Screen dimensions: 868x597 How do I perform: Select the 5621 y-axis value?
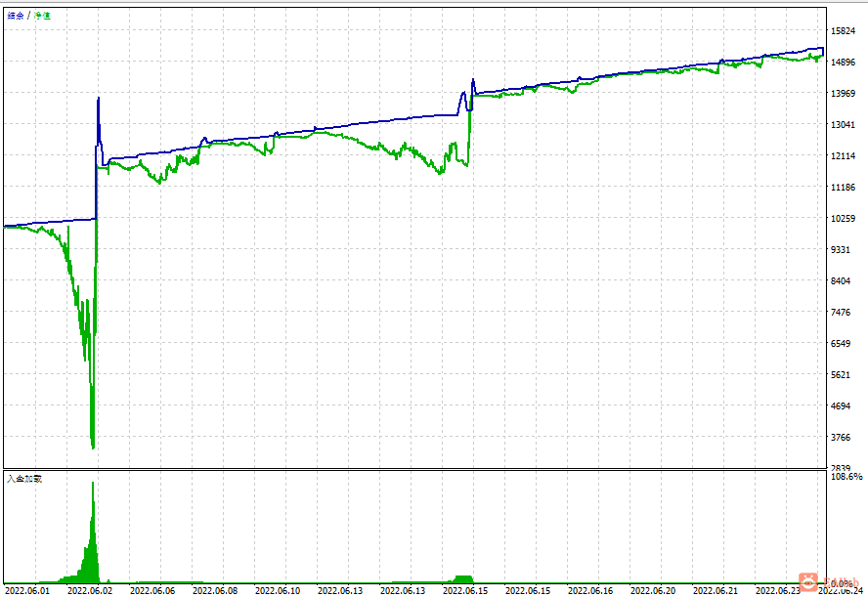[841, 374]
